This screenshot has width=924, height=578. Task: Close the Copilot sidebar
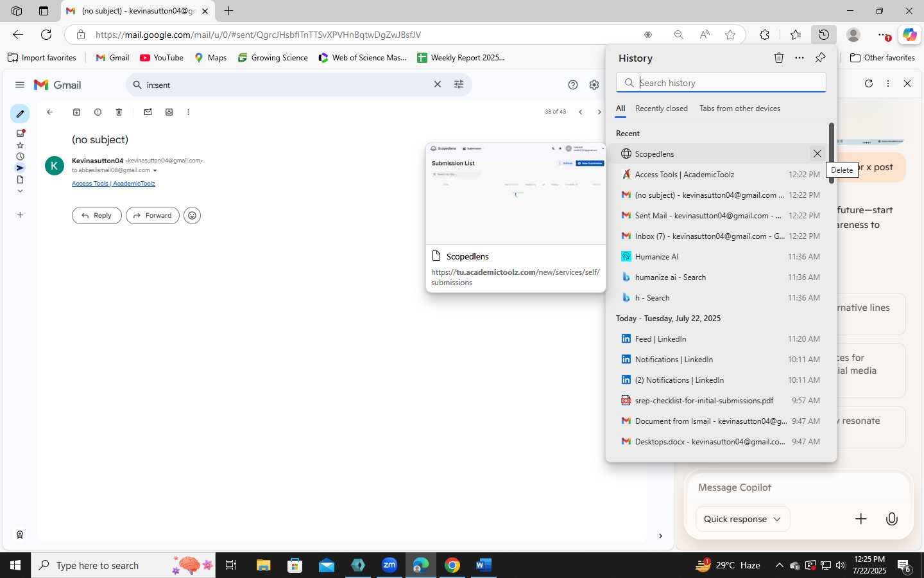coord(907,83)
